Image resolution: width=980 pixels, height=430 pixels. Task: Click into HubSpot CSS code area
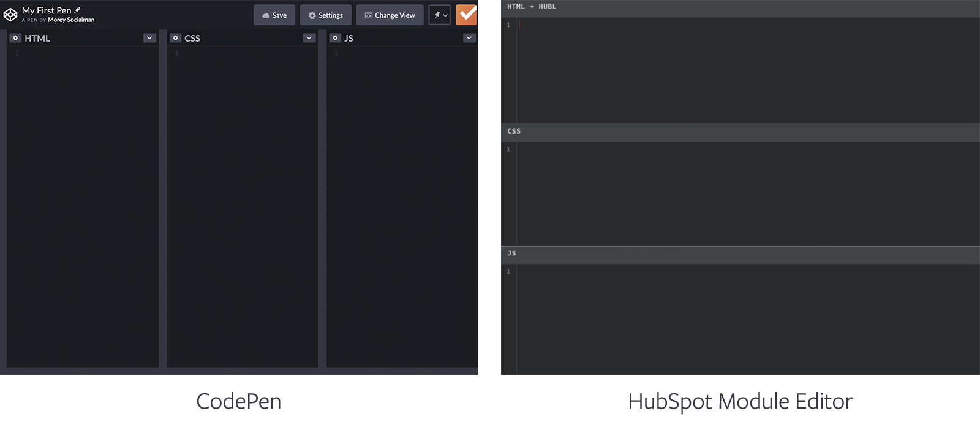click(x=748, y=194)
